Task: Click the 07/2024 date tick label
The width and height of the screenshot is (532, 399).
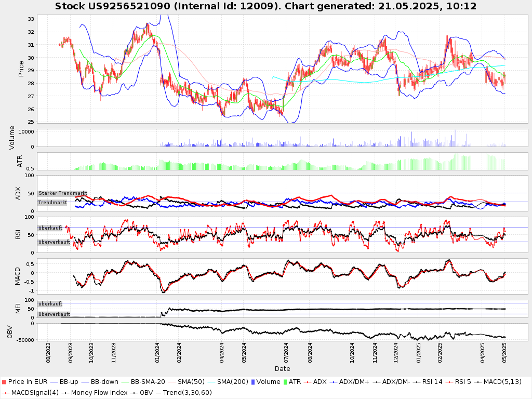Action: pos(286,353)
